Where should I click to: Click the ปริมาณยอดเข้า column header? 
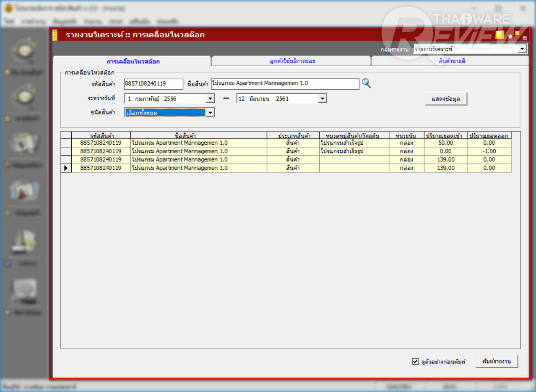[x=445, y=135]
